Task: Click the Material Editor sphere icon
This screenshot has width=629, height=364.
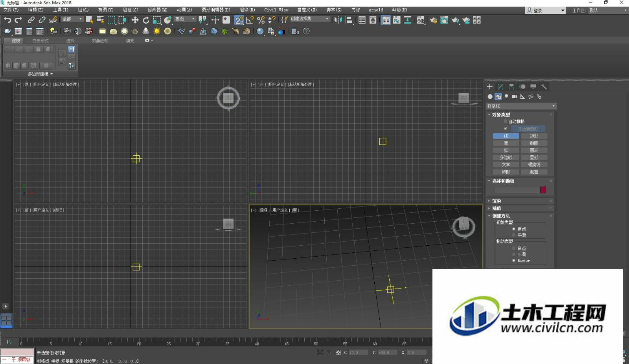Action: 260,31
